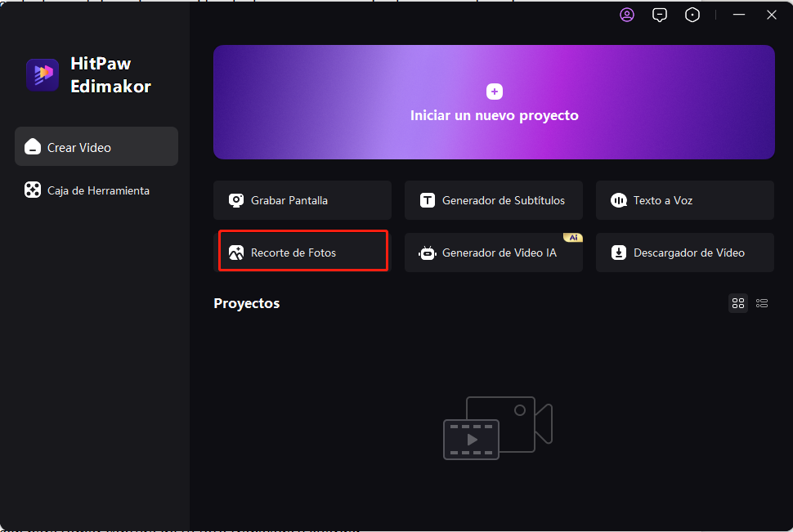Click the user account profile icon

[627, 15]
